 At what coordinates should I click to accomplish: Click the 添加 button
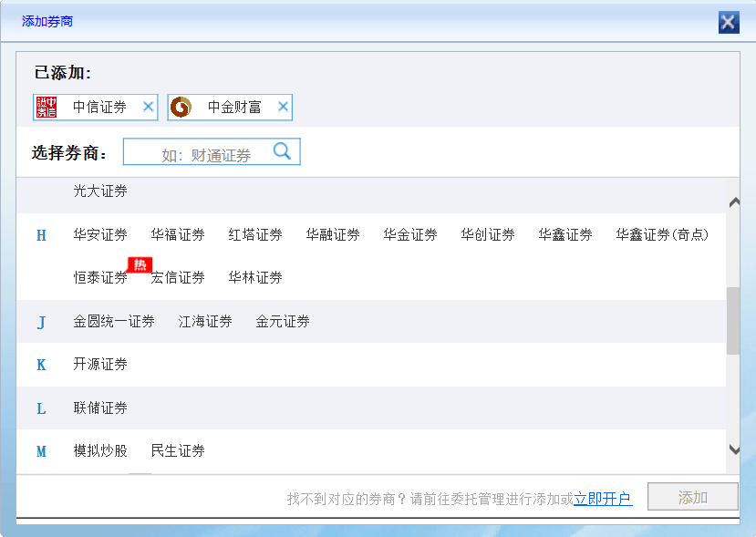[693, 497]
